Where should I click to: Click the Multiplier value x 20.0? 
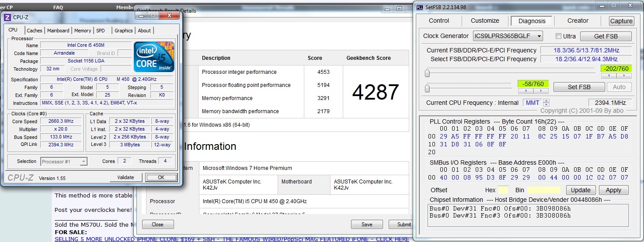tap(61, 129)
